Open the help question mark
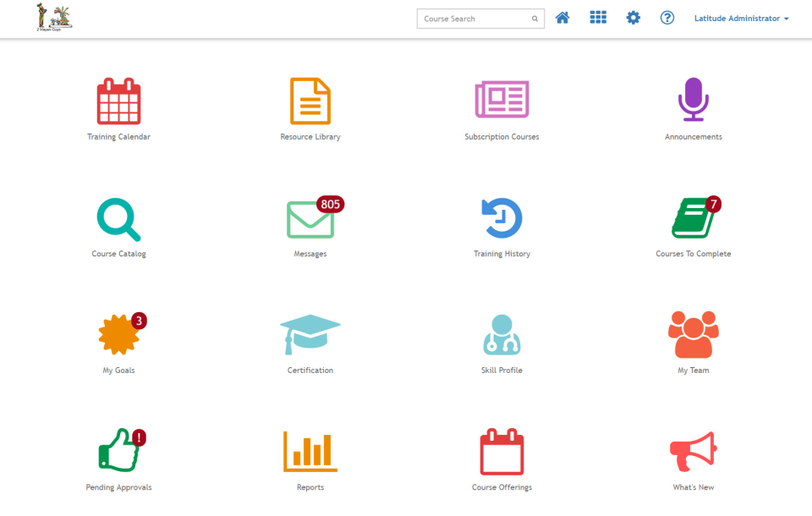Screen dimensions: 812x516 [x=667, y=17]
